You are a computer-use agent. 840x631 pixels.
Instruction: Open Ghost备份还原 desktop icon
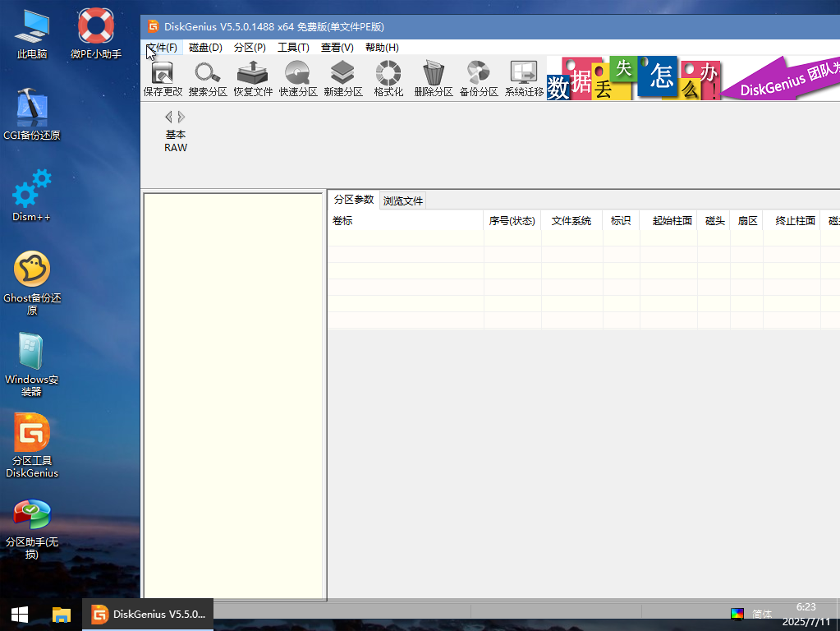point(32,283)
